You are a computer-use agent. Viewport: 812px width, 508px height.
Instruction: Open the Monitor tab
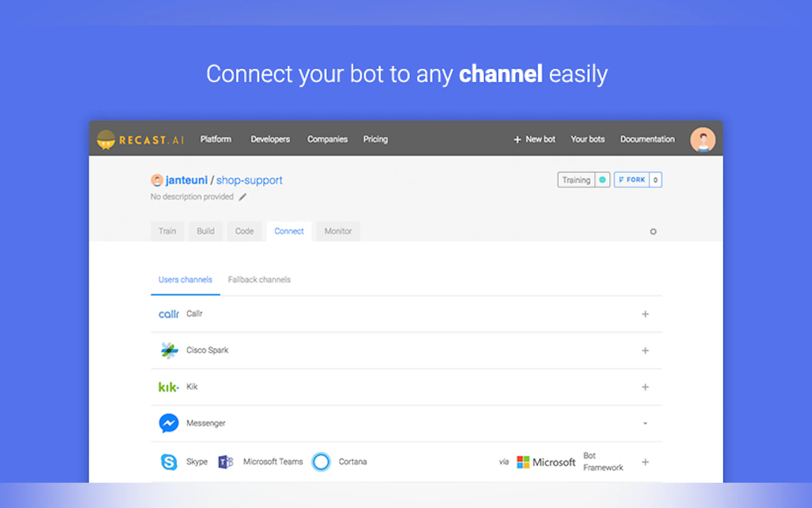pyautogui.click(x=338, y=231)
